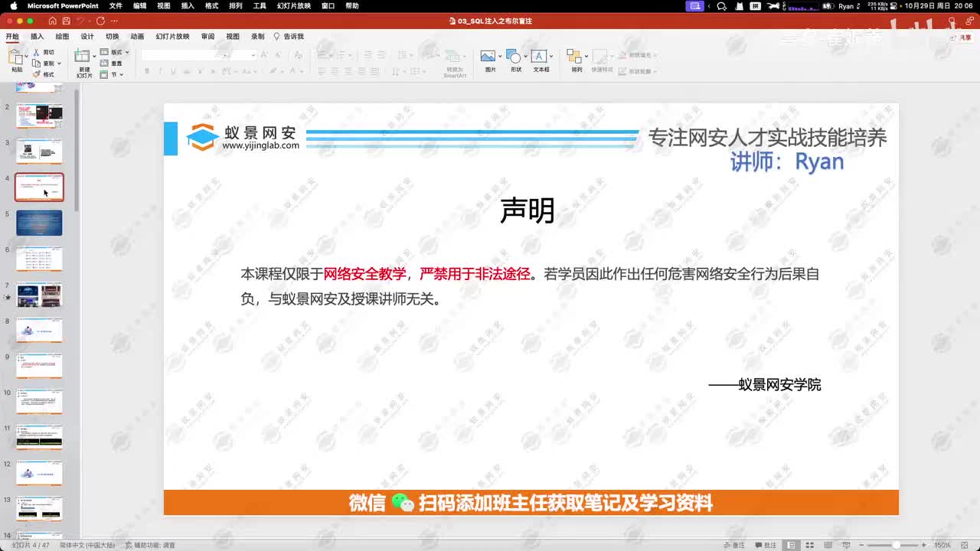Click the Quick Styles (快速样式) icon

(x=600, y=56)
